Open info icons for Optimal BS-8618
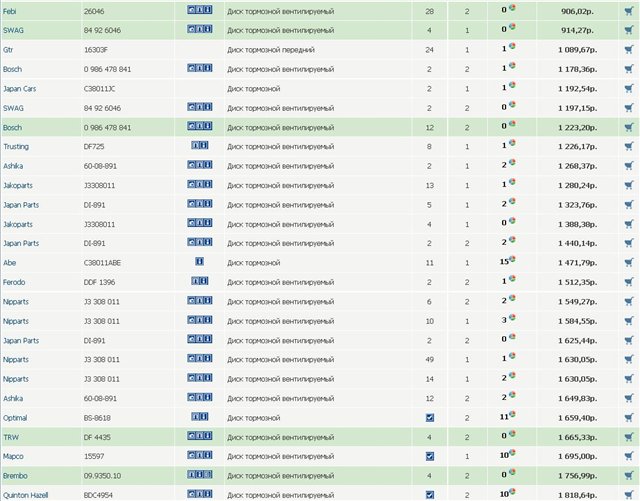Image resolution: width=640 pixels, height=501 pixels. click(x=200, y=416)
